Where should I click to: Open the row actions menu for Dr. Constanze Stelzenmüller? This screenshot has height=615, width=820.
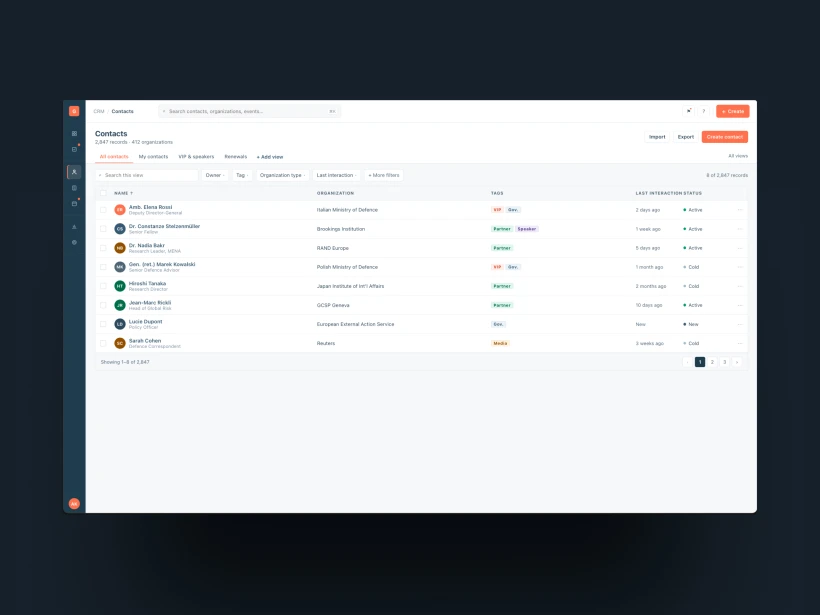(740, 229)
